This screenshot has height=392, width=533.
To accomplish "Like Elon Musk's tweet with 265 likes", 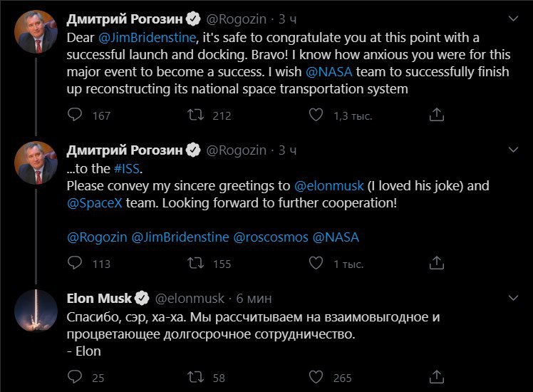I will click(x=316, y=377).
